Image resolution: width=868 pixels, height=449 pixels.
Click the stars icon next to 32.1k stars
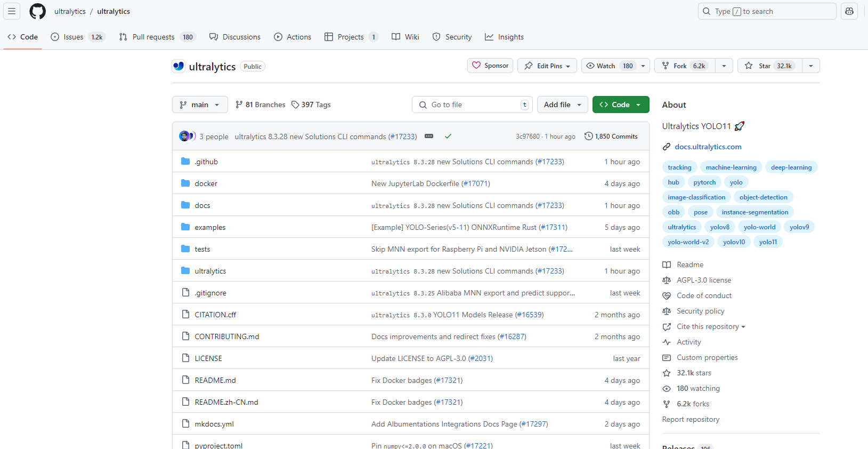point(667,373)
